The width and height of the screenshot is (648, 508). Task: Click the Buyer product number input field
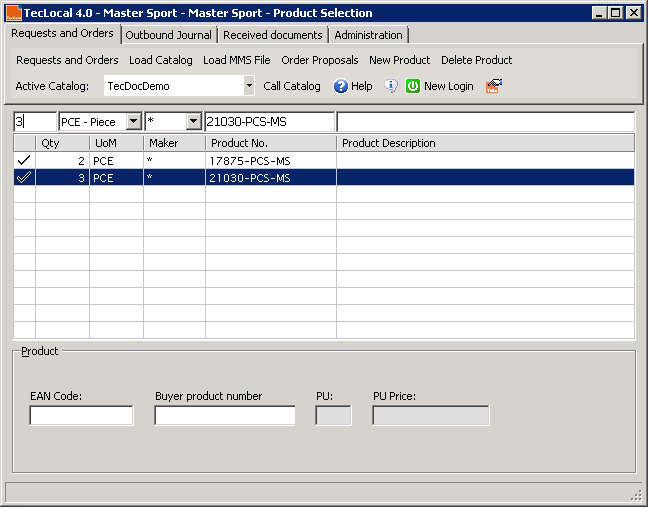pyautogui.click(x=225, y=415)
